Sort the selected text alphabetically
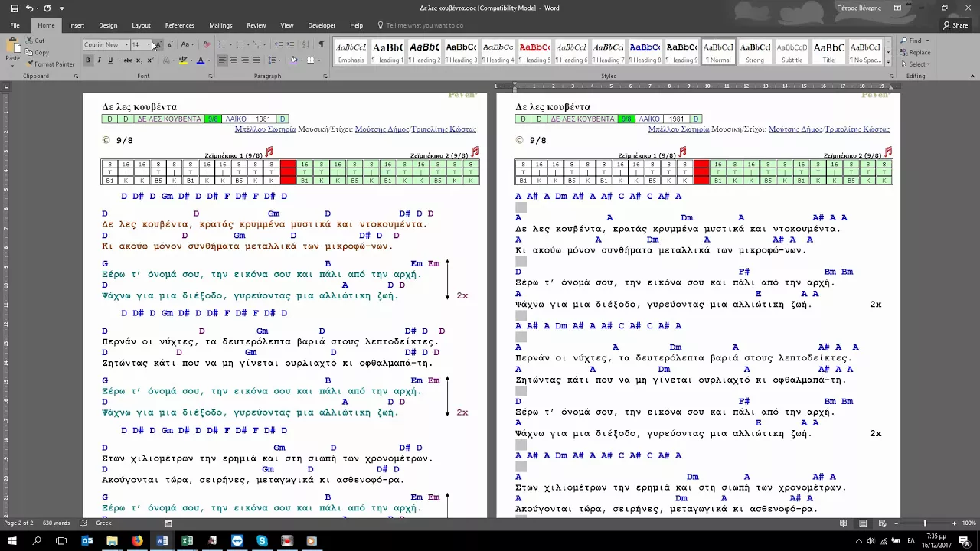Image resolution: width=980 pixels, height=551 pixels. [306, 44]
